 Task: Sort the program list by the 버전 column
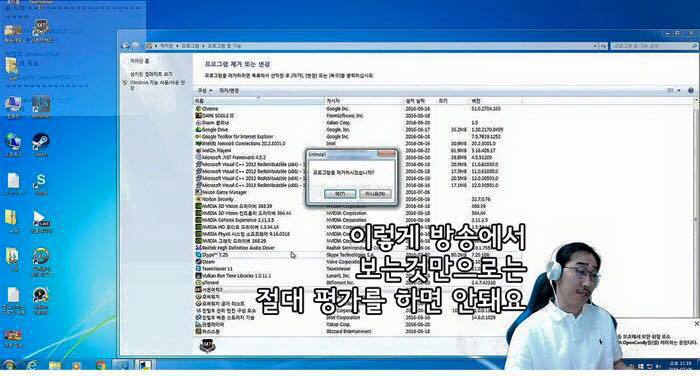pos(496,101)
